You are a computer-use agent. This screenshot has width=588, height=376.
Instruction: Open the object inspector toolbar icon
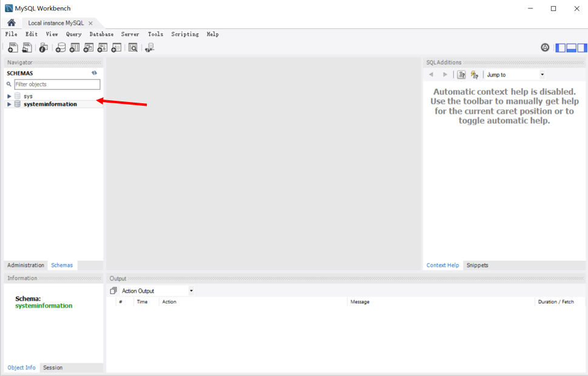44,47
